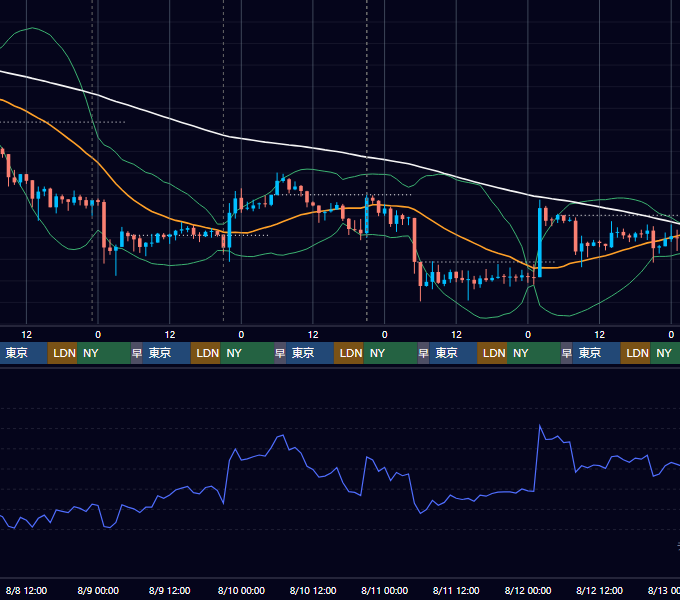The image size is (680, 600).
Task: Select the NY session block starting 8/8
Action: [104, 353]
